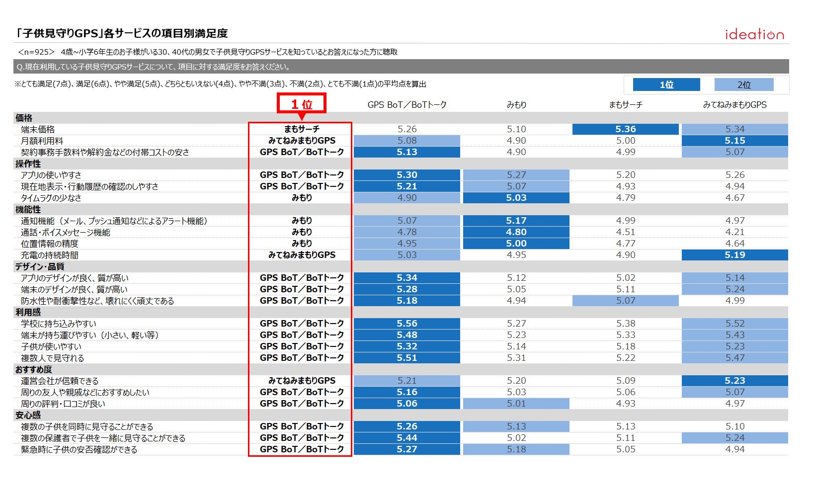Click the "月額利用料" row label
This screenshot has width=813, height=504.
42,141
